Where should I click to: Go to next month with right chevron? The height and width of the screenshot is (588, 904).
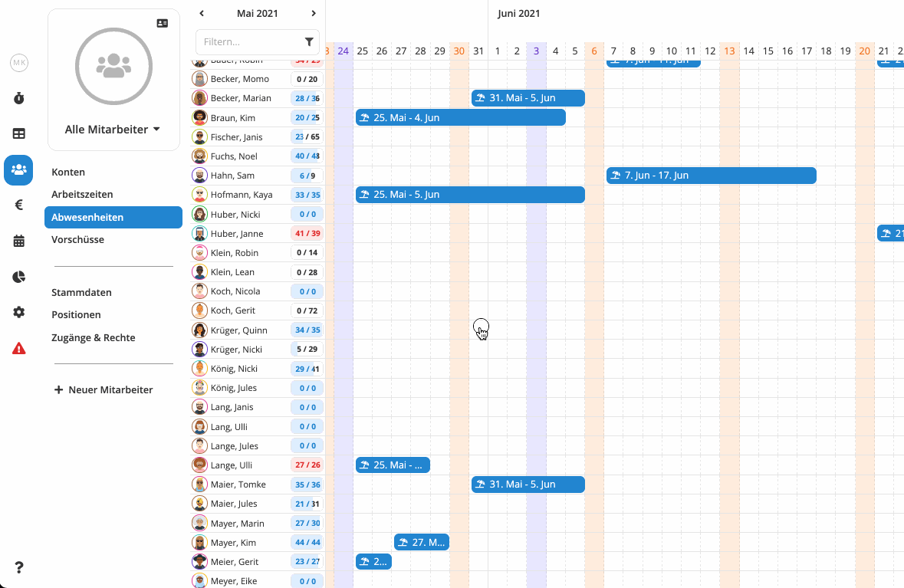pos(314,13)
